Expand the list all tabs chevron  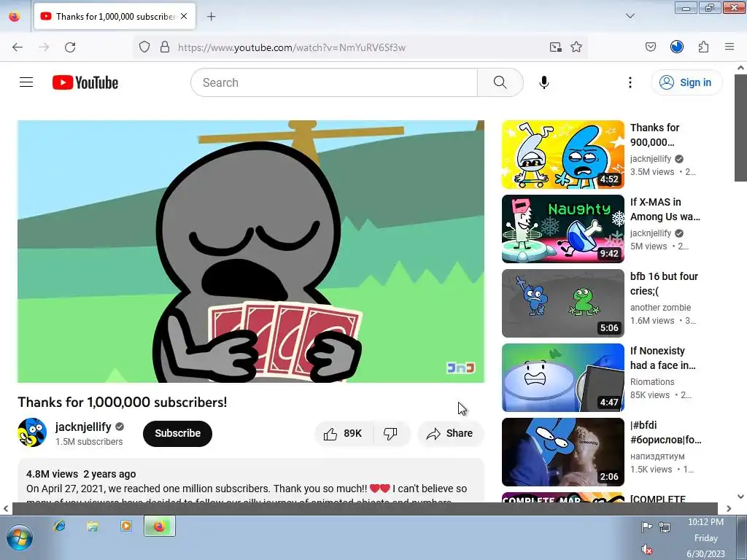[630, 16]
